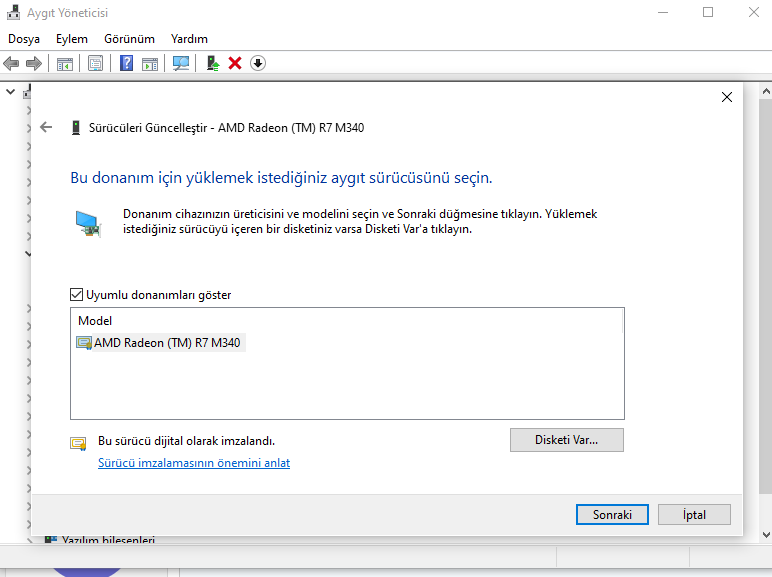Open the Properties toolbar icon

[96, 63]
